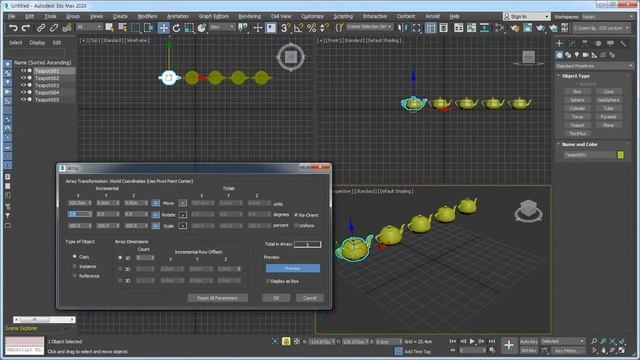Select the Reference radio option
The image size is (640, 360).
pyautogui.click(x=75, y=276)
